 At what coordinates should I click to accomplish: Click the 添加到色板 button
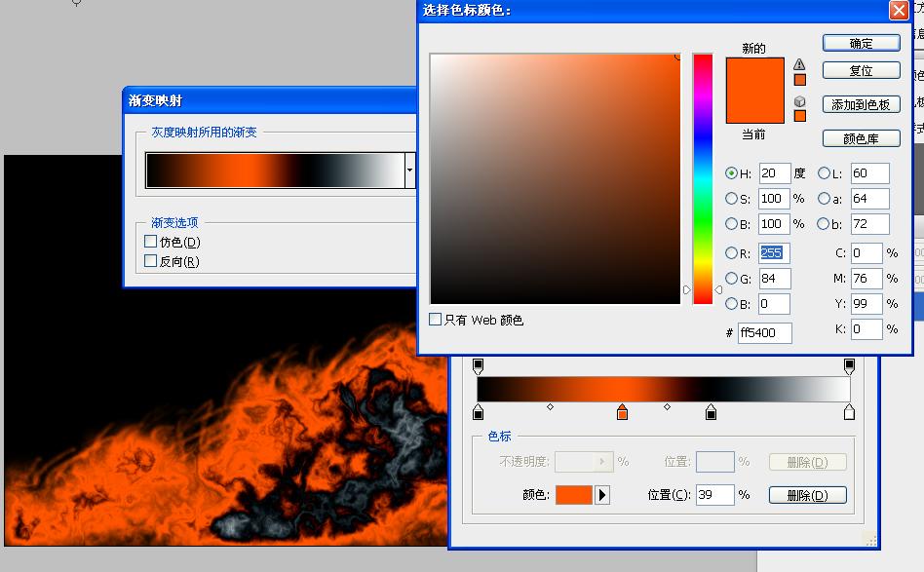[861, 104]
